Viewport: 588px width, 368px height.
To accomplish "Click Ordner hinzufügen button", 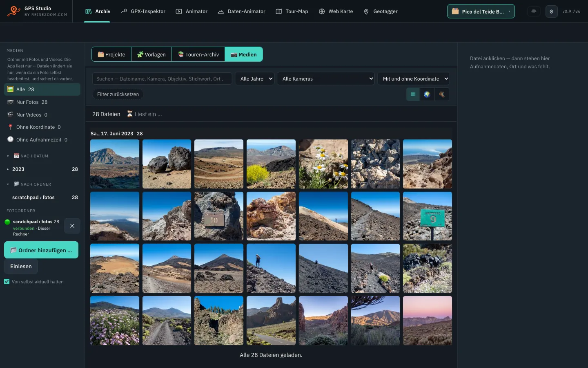I will (41, 250).
